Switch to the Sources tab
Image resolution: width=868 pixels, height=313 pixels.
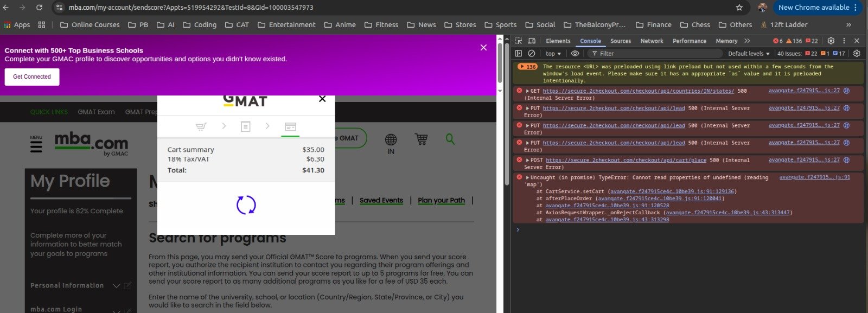point(621,41)
